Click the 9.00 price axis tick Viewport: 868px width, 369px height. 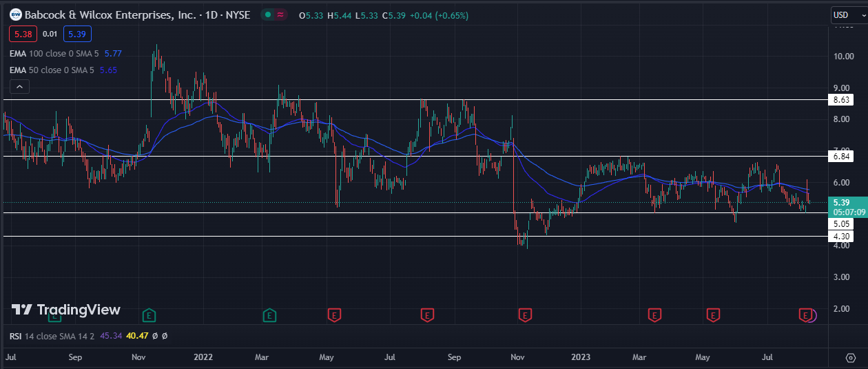(x=843, y=88)
